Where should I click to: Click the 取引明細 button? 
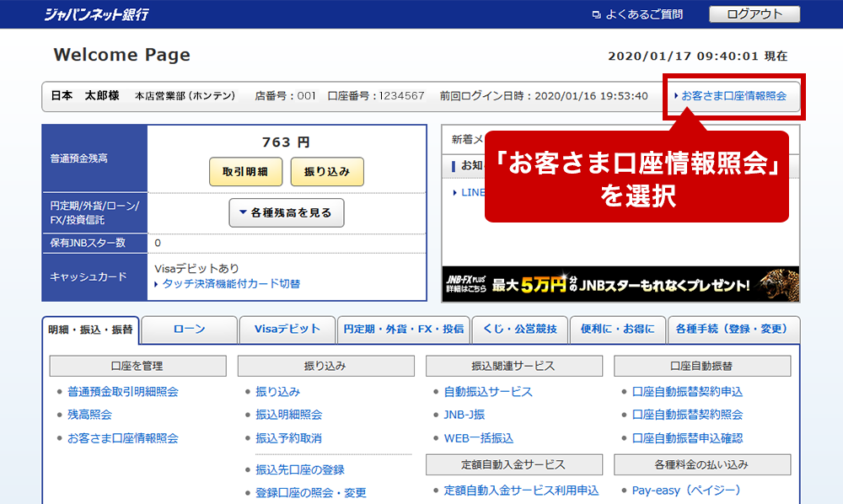[245, 172]
